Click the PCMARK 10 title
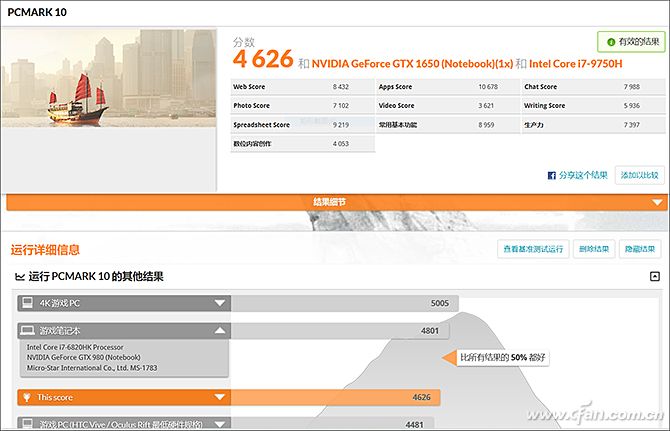670x431 pixels. coord(37,12)
